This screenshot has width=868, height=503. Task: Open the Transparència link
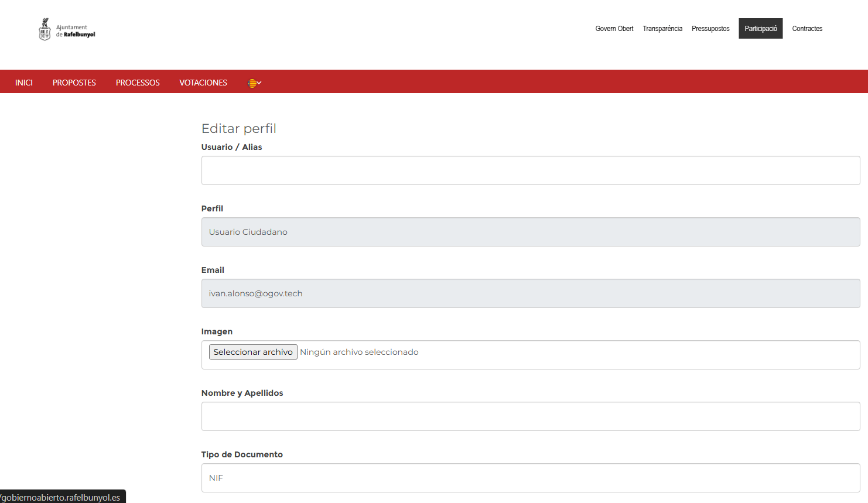pyautogui.click(x=662, y=29)
